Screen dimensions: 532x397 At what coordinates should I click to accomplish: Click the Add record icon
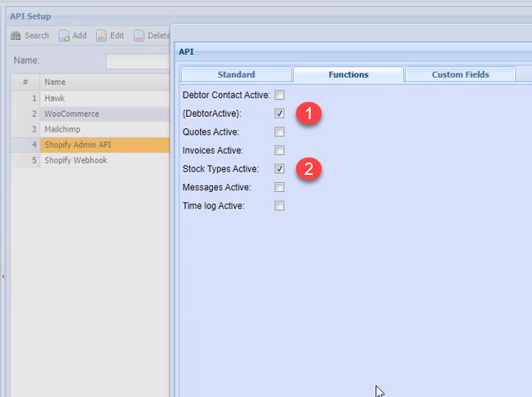point(64,36)
